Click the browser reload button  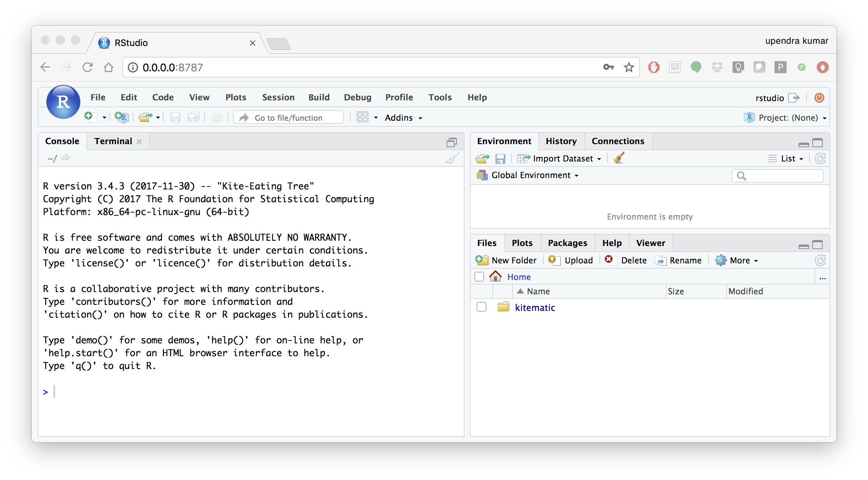(87, 67)
